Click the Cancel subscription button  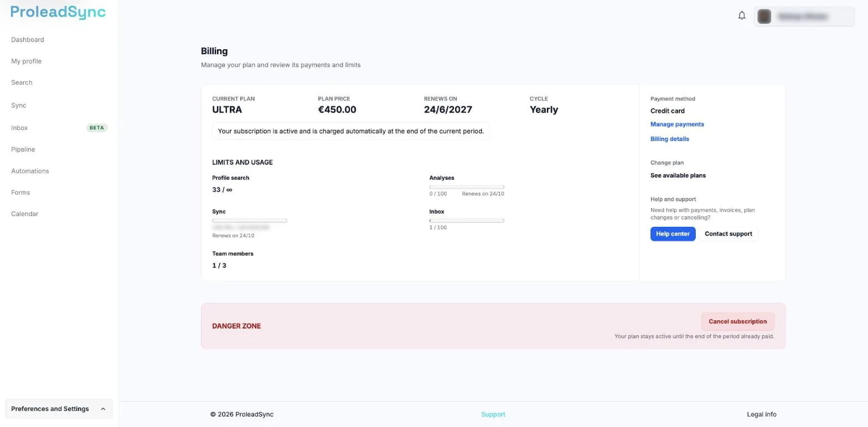pos(737,321)
